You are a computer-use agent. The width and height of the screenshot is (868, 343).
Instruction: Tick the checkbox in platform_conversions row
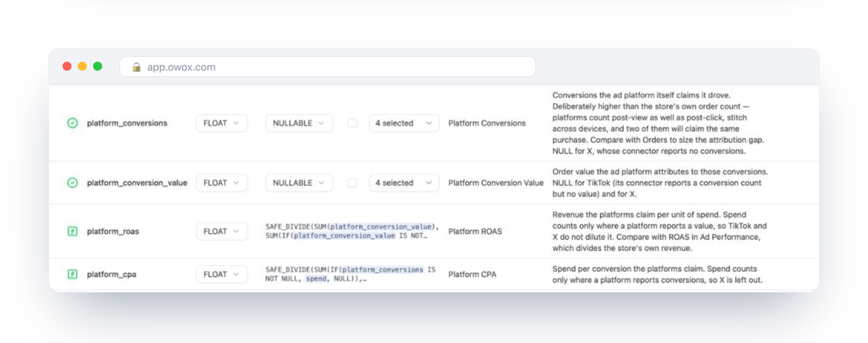(x=352, y=123)
